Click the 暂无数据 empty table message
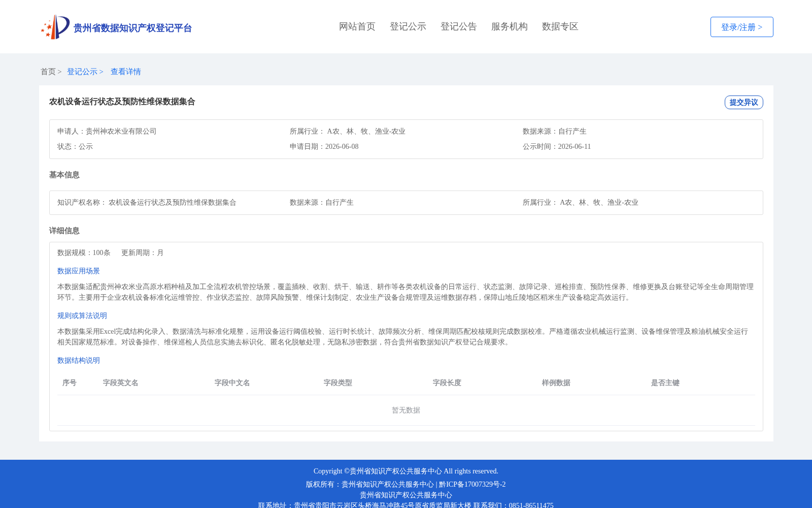This screenshot has width=812, height=508. (406, 410)
